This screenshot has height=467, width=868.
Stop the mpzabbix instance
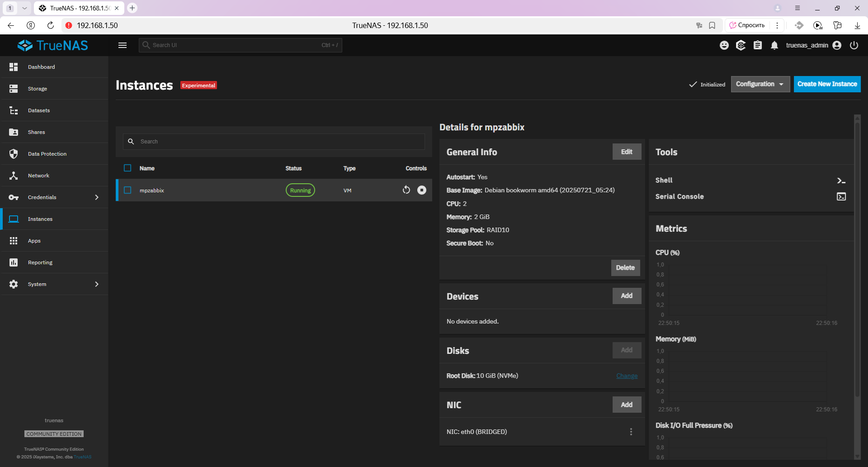point(422,190)
